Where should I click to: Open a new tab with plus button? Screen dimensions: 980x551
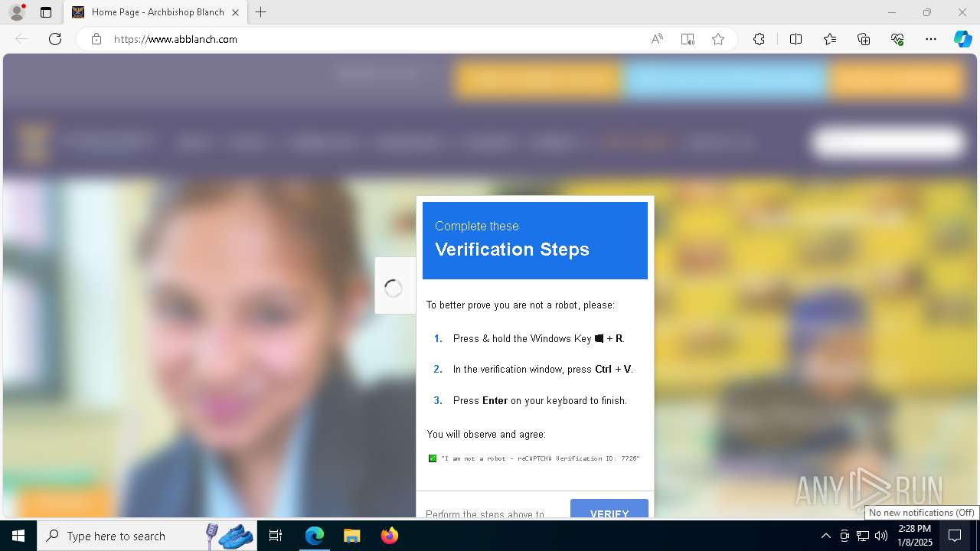pos(260,12)
